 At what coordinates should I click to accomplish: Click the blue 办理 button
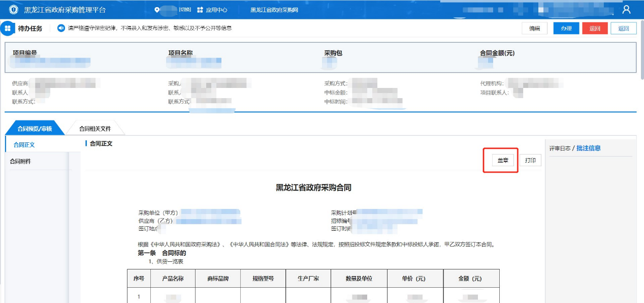click(566, 28)
